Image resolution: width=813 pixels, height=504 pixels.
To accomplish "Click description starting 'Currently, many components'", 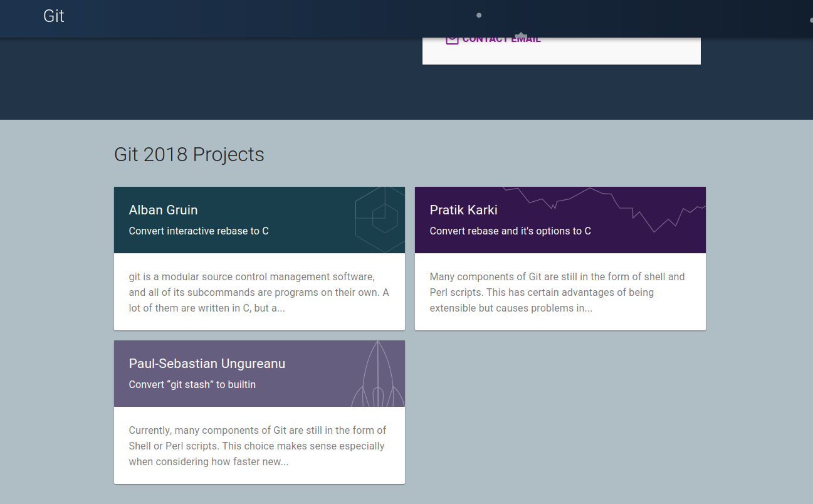I will pyautogui.click(x=258, y=446).
